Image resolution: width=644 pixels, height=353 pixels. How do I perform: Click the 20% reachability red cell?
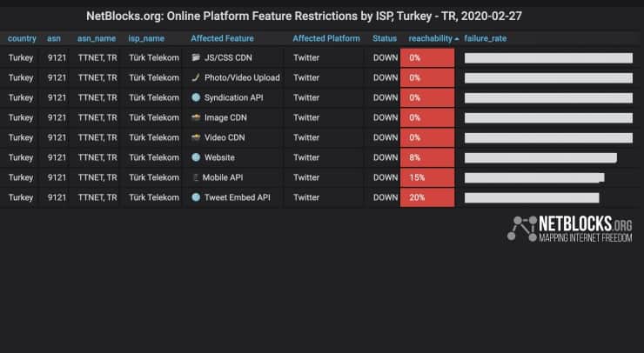427,197
